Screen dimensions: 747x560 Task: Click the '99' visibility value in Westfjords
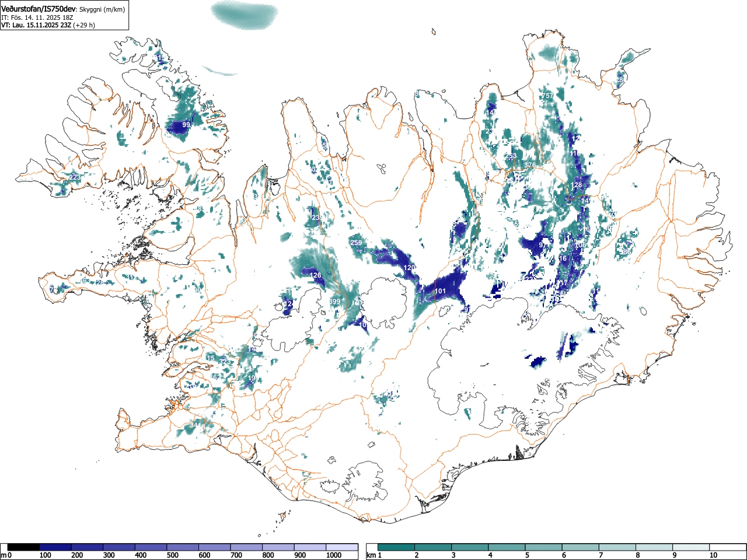[186, 125]
